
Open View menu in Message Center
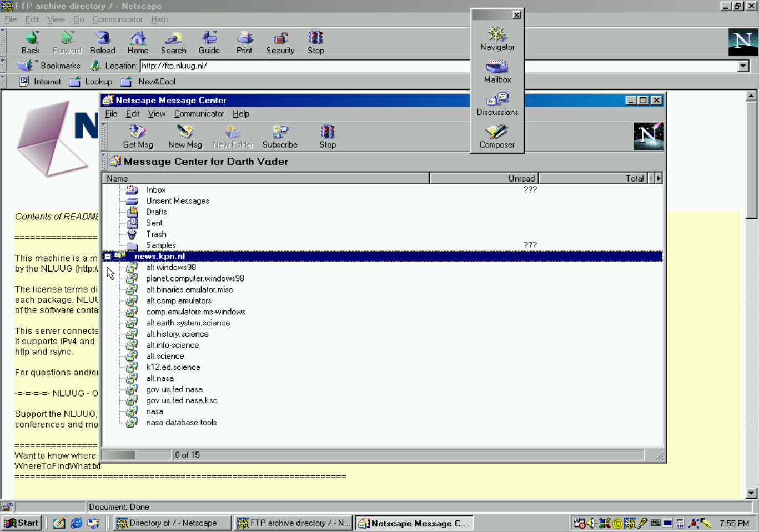pyautogui.click(x=157, y=113)
